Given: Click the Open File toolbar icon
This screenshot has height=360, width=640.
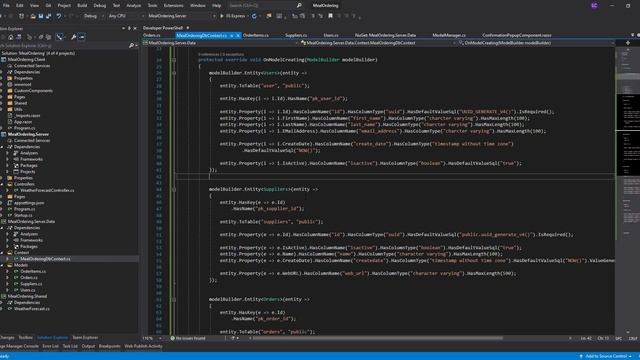Looking at the screenshot, I should click(x=33, y=16).
